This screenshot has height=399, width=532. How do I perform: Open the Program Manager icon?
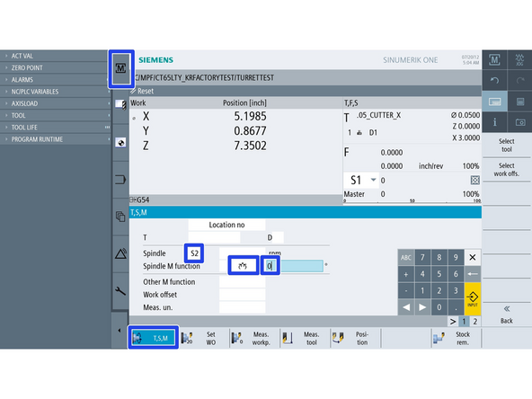point(120,217)
